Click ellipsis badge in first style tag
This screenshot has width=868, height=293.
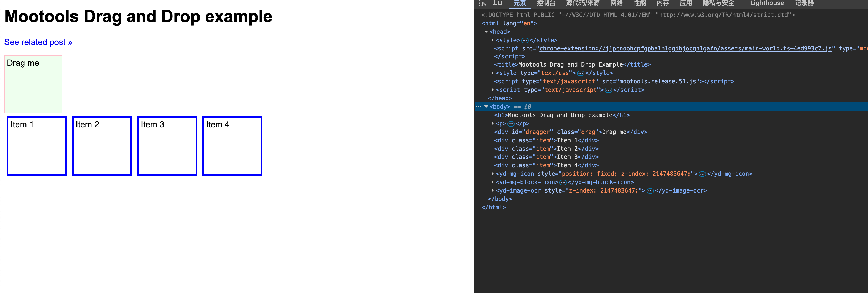point(525,41)
